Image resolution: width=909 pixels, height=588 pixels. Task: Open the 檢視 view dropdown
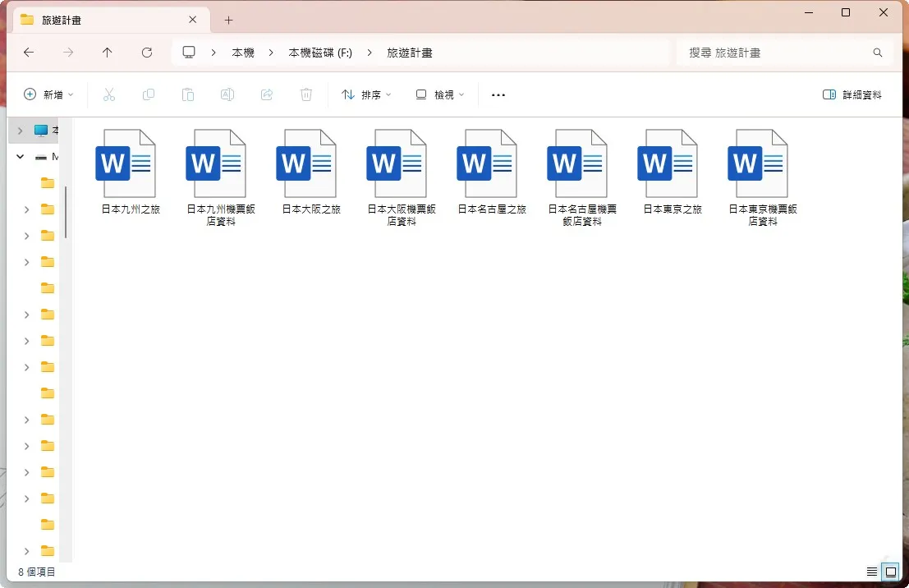pyautogui.click(x=440, y=94)
